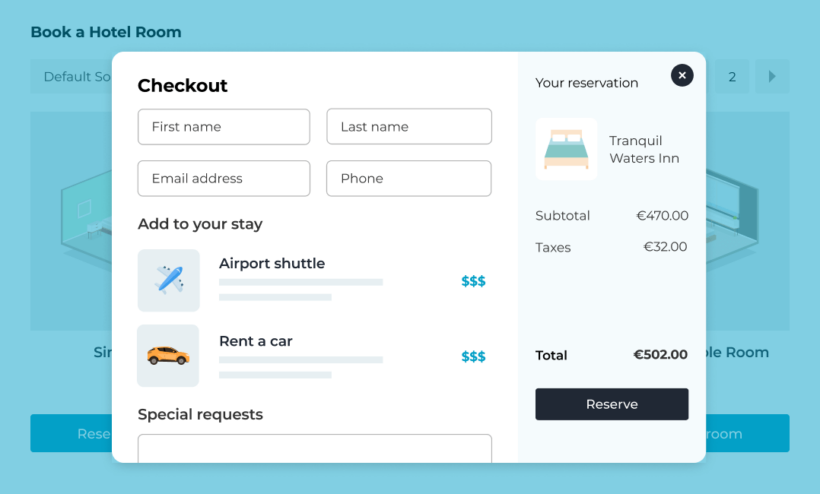
Task: Open the Default Sorting dropdown
Action: click(72, 77)
